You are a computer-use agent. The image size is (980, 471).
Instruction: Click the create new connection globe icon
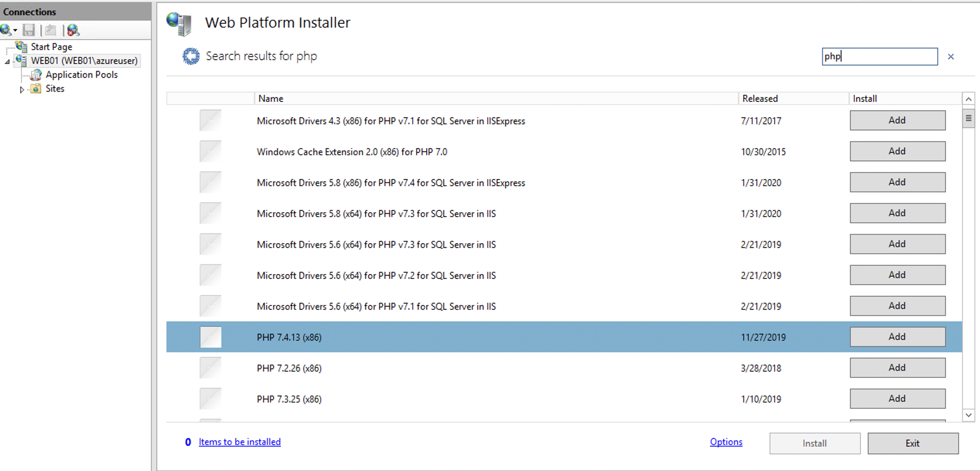[5, 30]
